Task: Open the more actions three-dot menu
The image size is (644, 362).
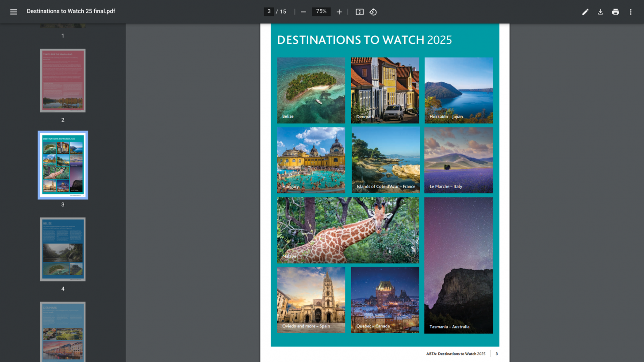Action: click(631, 12)
